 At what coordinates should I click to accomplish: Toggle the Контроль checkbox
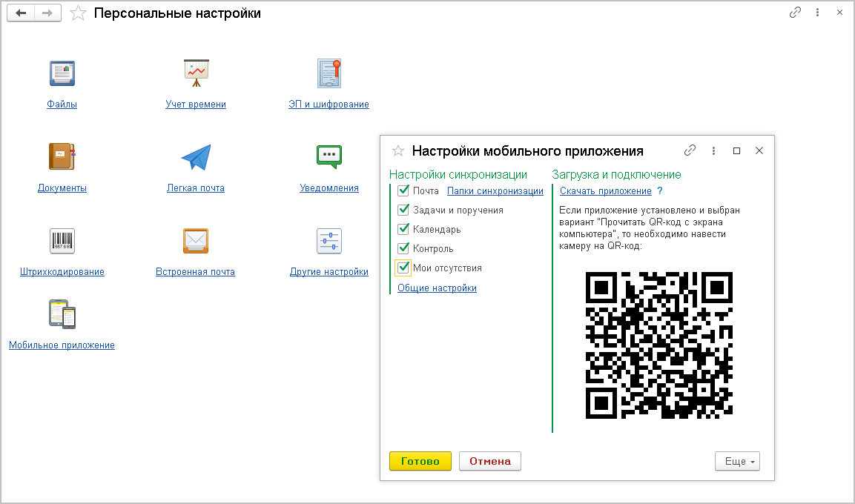[x=403, y=248]
